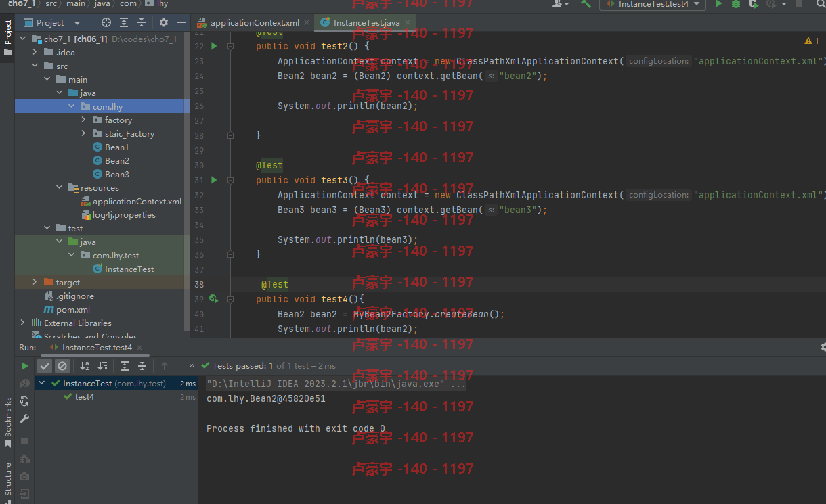Collapse the src folder
Image resolution: width=826 pixels, height=504 pixels.
pyautogui.click(x=35, y=66)
